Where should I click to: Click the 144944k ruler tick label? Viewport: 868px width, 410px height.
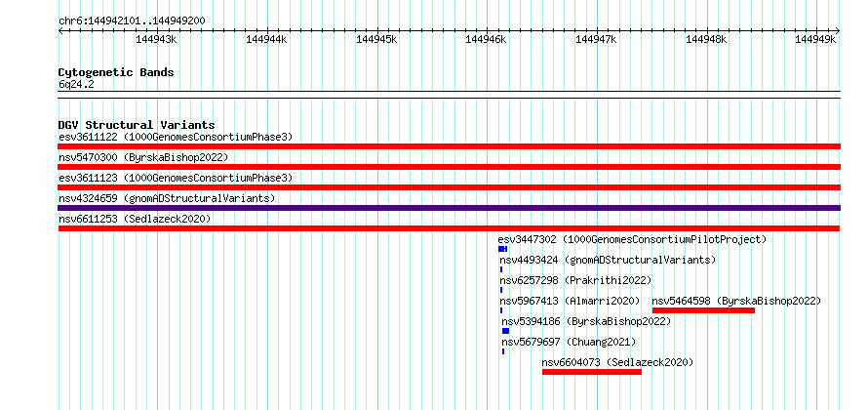(x=267, y=39)
